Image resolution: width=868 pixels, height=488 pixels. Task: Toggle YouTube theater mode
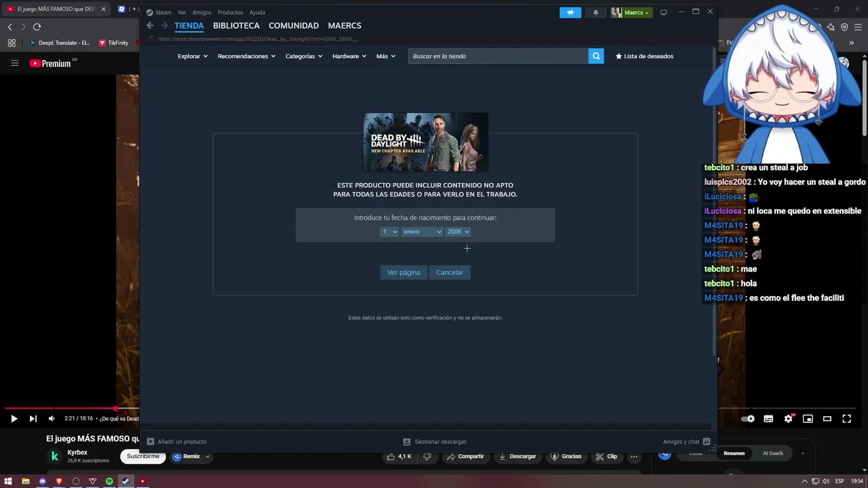(x=827, y=419)
